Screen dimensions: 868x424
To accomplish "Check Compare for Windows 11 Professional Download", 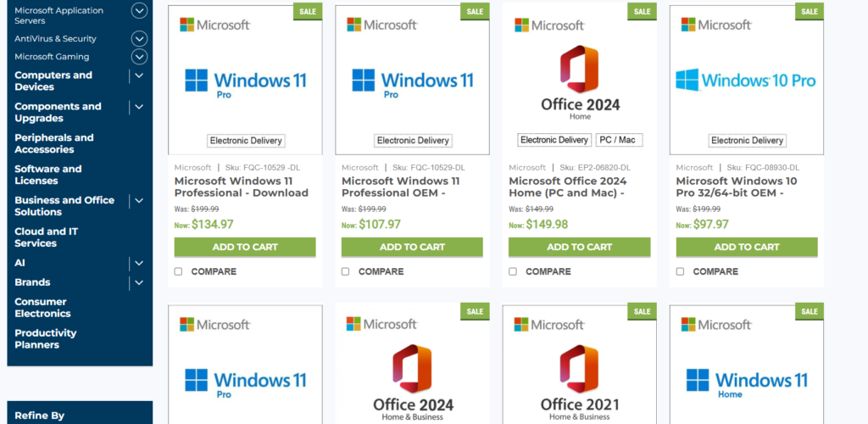I will (178, 271).
